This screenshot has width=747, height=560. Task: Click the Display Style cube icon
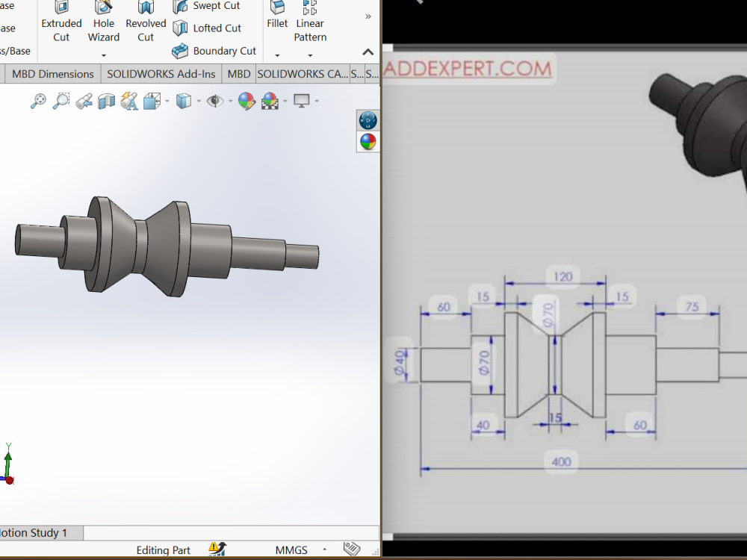coord(184,101)
